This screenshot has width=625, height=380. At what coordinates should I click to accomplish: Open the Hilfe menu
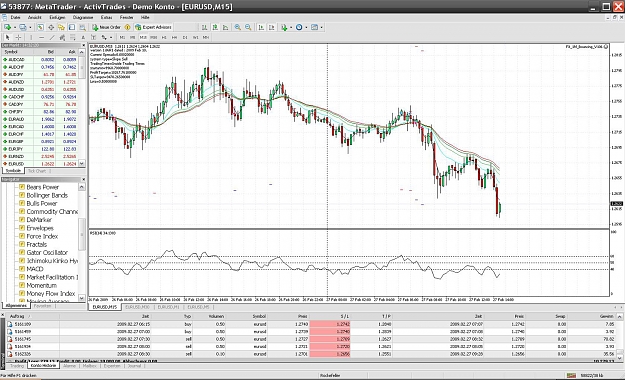pyautogui.click(x=145, y=18)
